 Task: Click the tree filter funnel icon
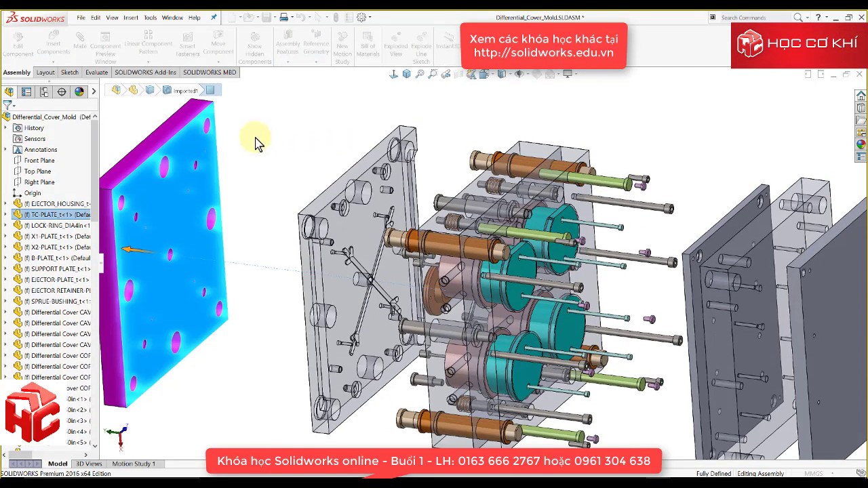click(7, 105)
